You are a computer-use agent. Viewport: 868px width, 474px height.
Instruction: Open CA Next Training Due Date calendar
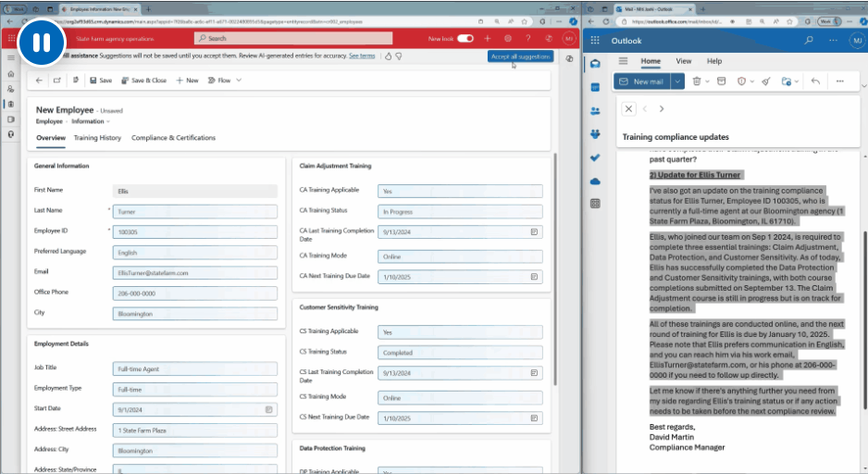pyautogui.click(x=534, y=276)
